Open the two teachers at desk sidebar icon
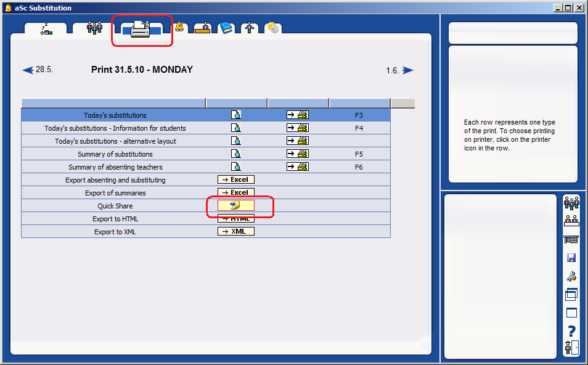 click(571, 221)
